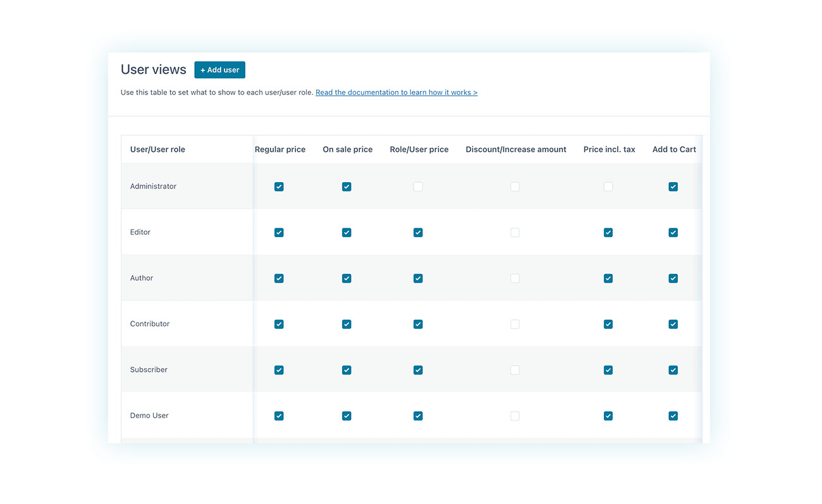The height and width of the screenshot is (504, 822).
Task: Uncheck Regular price for Subscriber
Action: (279, 370)
